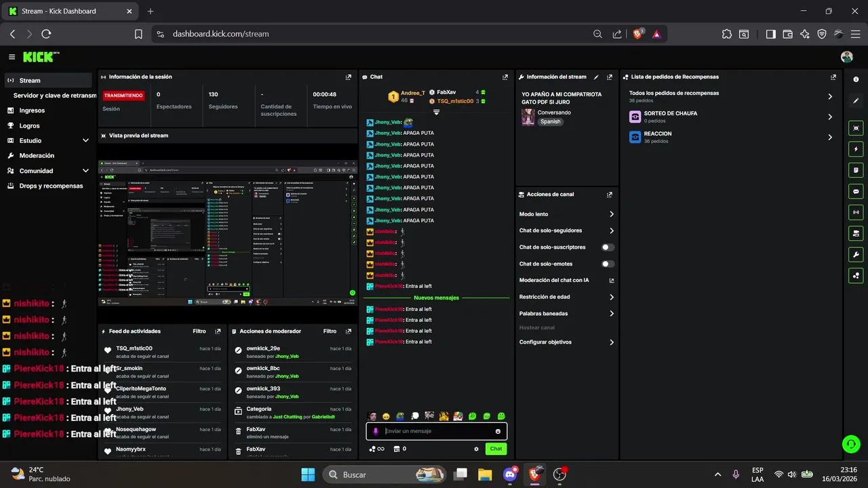Click Pepe emote in quick emote bar

[x=400, y=416]
